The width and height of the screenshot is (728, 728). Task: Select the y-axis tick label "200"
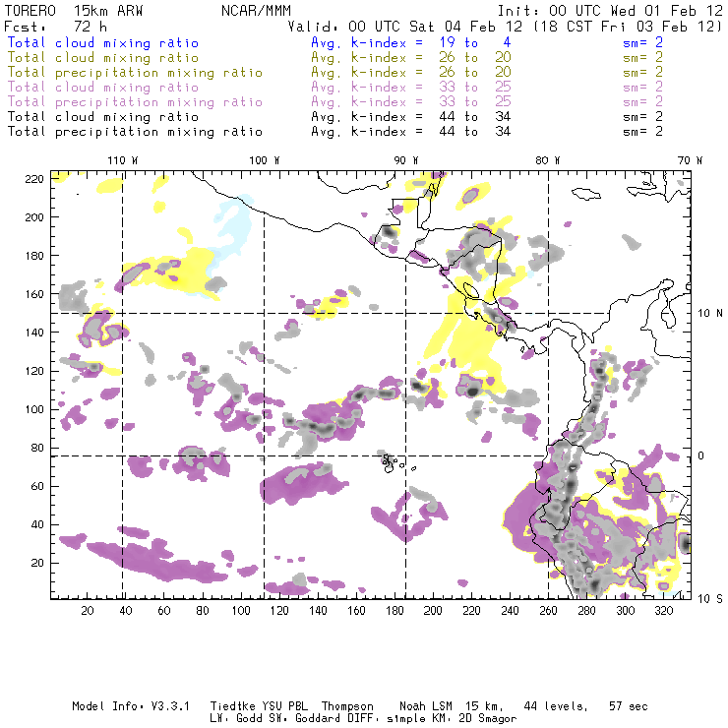34,217
